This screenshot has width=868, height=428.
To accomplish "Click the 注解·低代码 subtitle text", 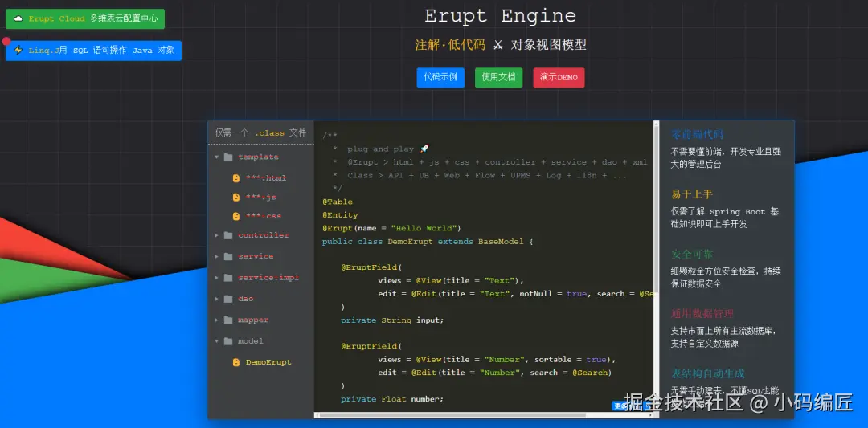I will click(x=450, y=45).
